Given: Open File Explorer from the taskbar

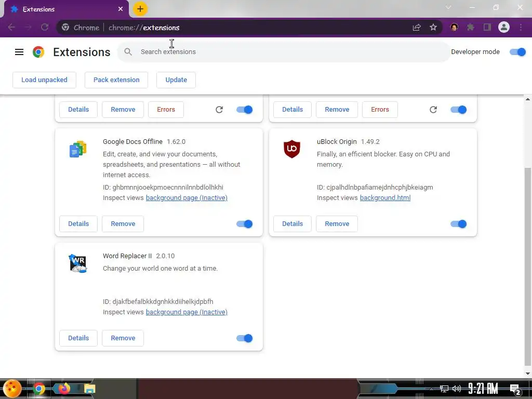Looking at the screenshot, I should pos(89,389).
